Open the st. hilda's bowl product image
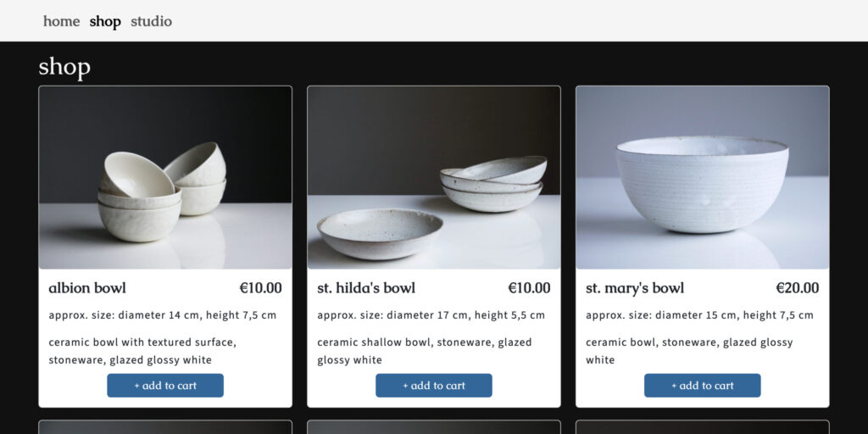868x434 pixels. tap(433, 177)
